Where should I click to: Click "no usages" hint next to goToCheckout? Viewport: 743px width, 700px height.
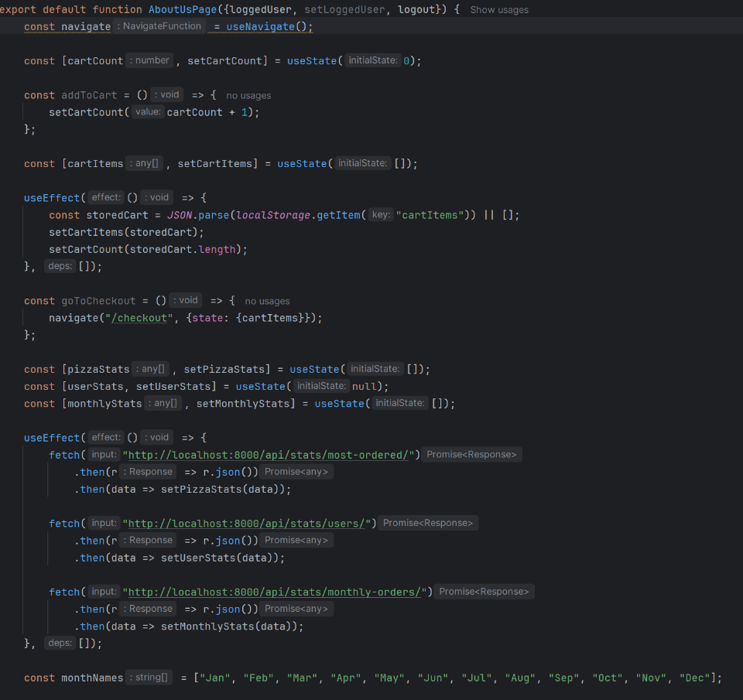click(x=267, y=301)
